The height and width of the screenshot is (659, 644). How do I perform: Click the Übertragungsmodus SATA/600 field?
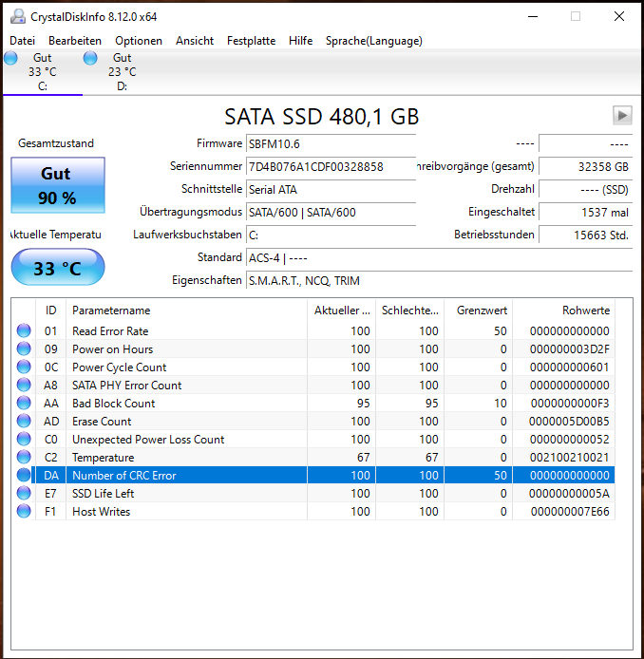click(331, 213)
